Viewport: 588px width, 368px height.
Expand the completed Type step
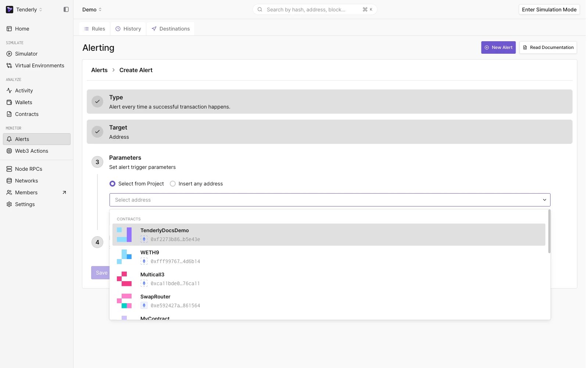coord(330,102)
